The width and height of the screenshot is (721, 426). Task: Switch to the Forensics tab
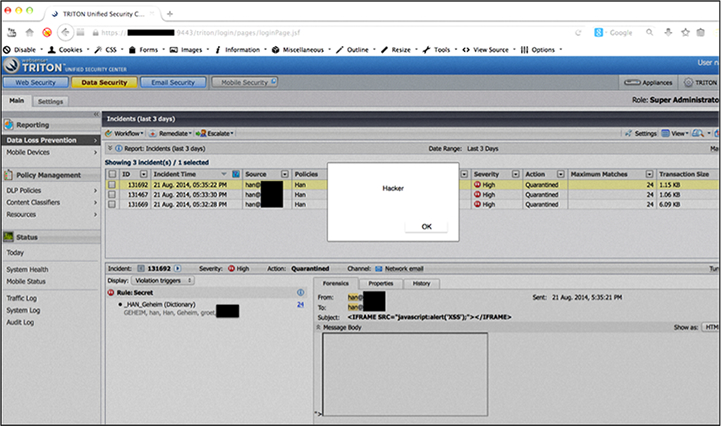(x=336, y=283)
